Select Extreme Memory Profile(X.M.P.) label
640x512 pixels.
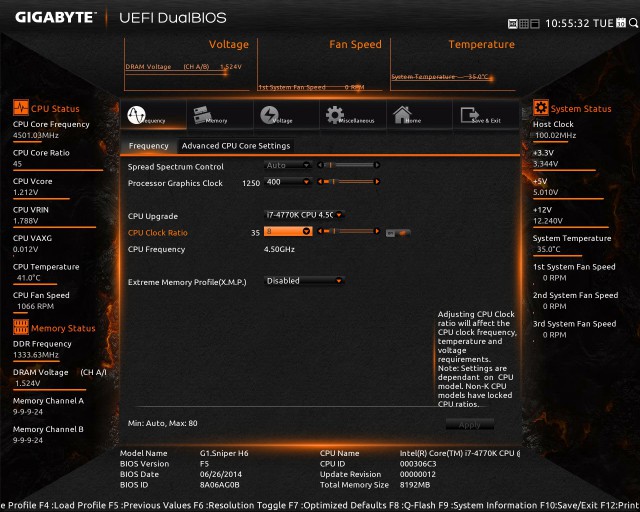[187, 282]
